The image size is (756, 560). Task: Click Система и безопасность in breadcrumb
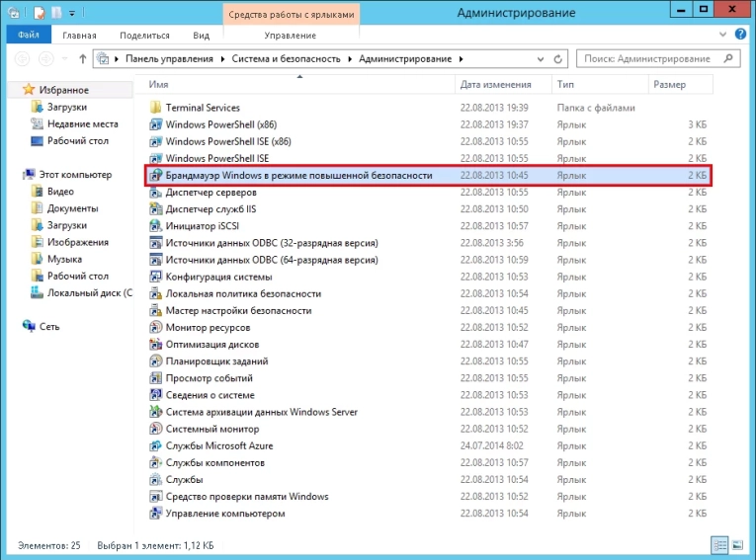click(x=286, y=59)
